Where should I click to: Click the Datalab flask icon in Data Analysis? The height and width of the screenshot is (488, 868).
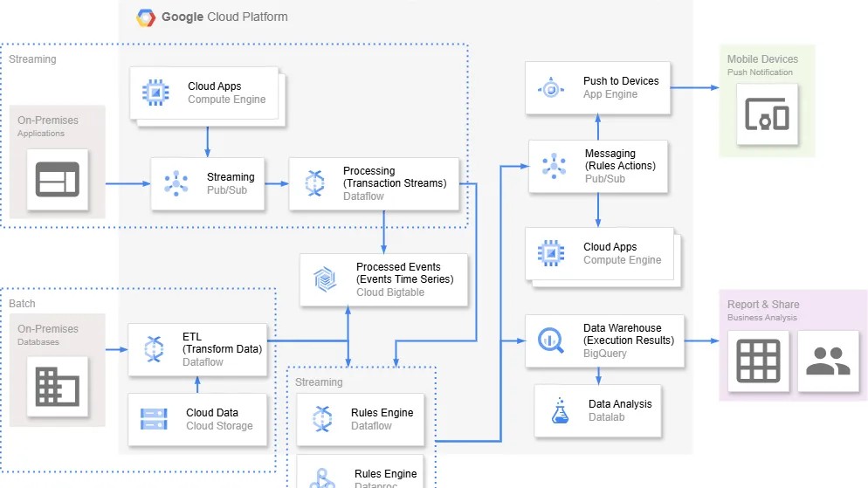coord(561,410)
